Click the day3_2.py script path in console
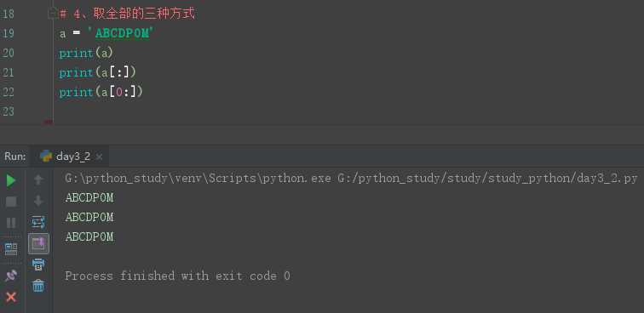This screenshot has width=644, height=313. [487, 179]
